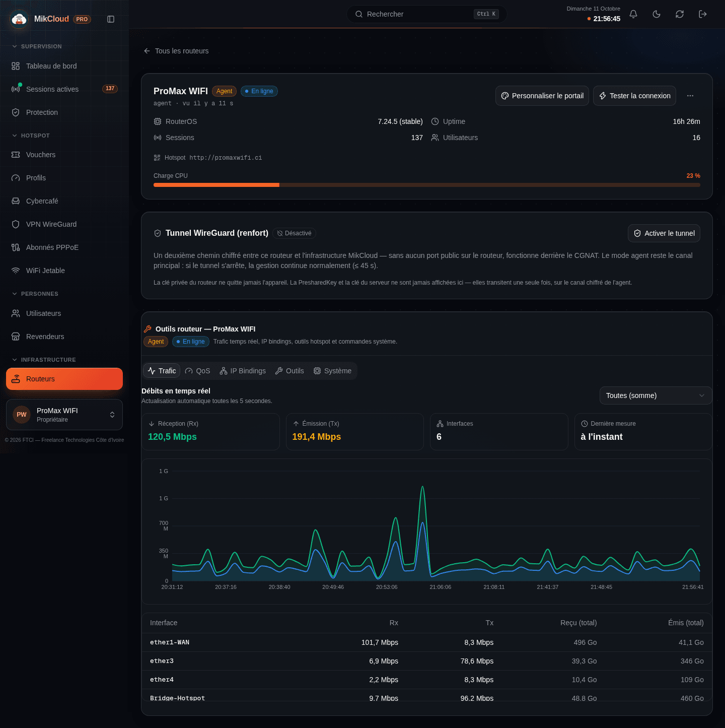The width and height of the screenshot is (725, 728).
Task: Go to Vouchers page
Action: pyautogui.click(x=64, y=155)
